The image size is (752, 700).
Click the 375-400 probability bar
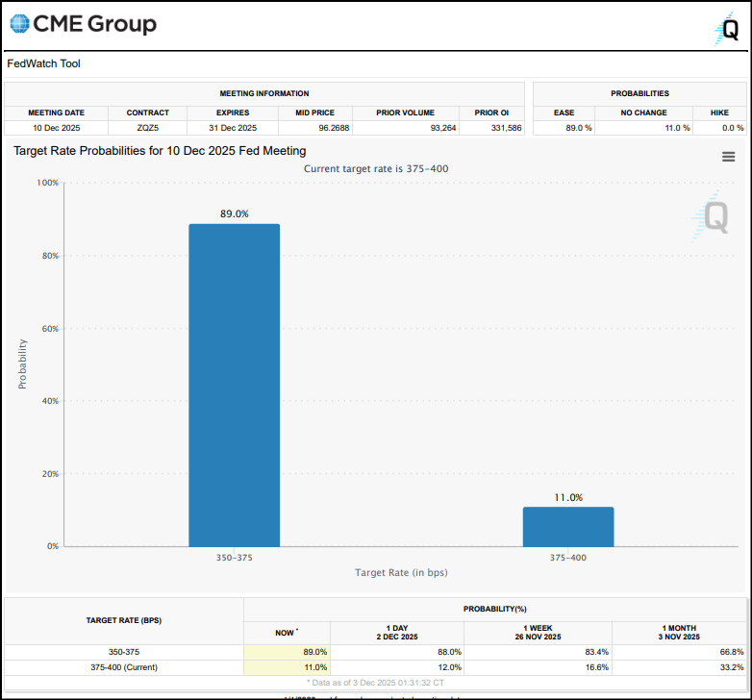click(x=567, y=526)
